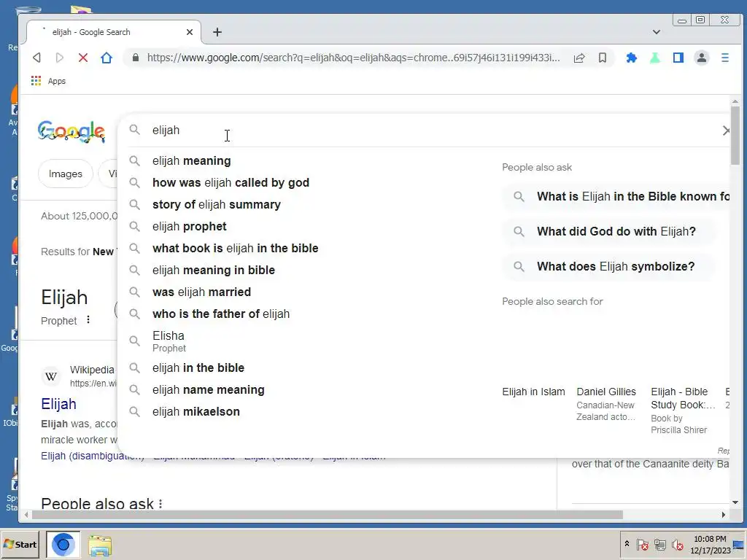
Task: Open the Wikipedia Elijah result title
Action: (x=58, y=404)
